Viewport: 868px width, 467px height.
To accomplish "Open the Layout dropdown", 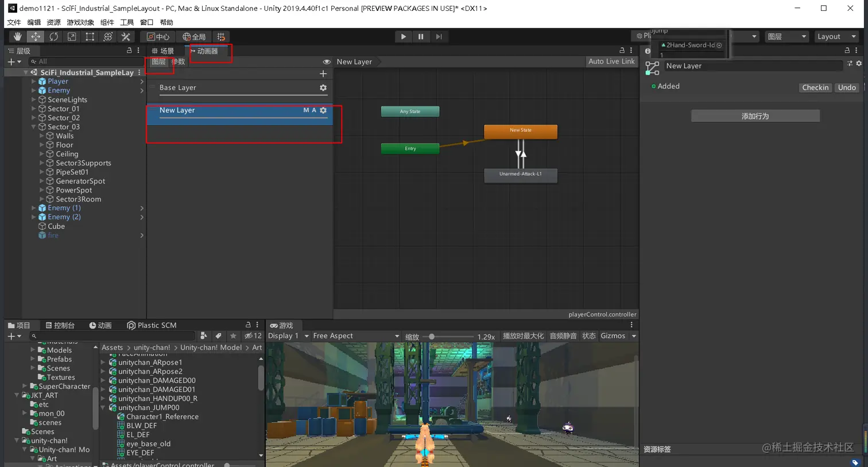I will (x=836, y=37).
